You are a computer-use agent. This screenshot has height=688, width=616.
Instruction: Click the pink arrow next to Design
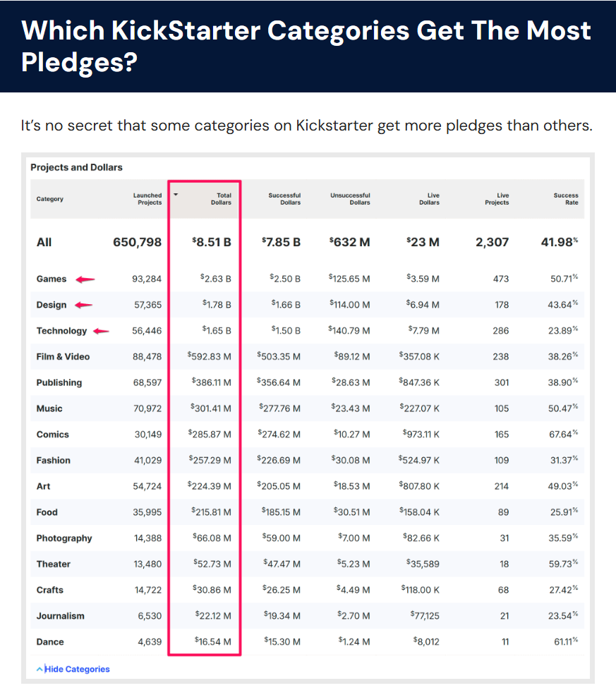point(83,306)
